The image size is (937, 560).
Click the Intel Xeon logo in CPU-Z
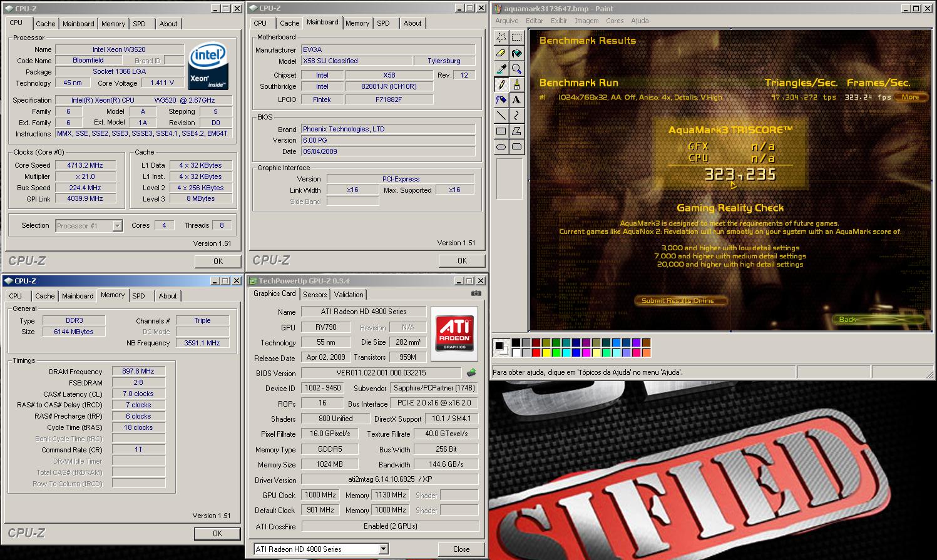[x=208, y=66]
